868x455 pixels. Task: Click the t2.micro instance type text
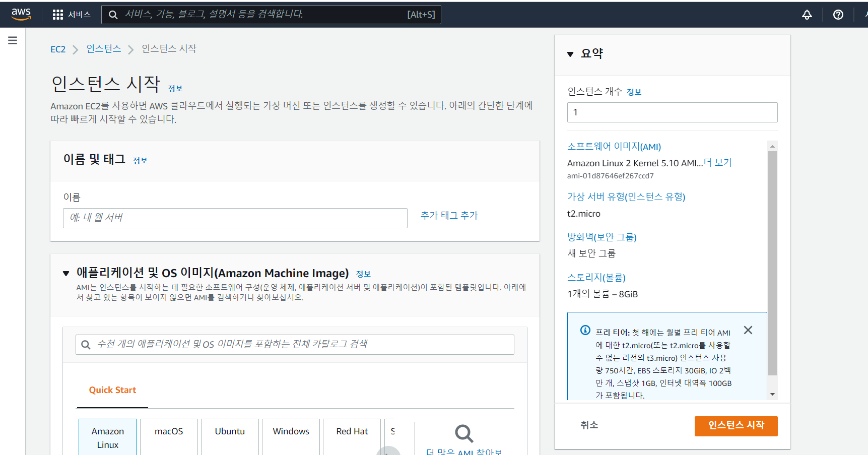[x=584, y=214]
